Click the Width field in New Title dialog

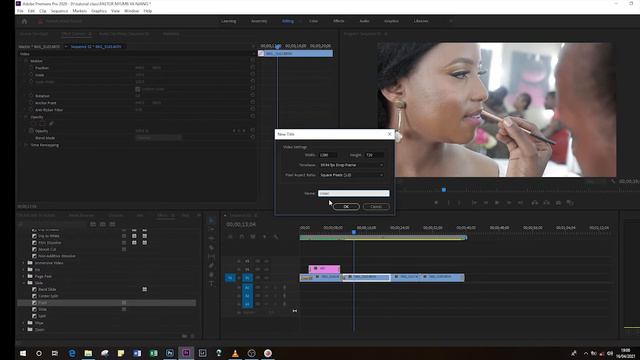(328, 155)
